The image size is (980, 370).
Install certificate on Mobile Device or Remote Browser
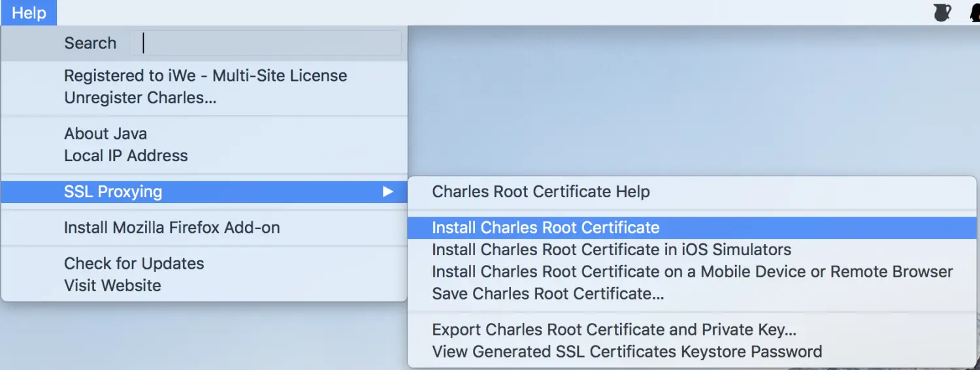[x=692, y=272]
